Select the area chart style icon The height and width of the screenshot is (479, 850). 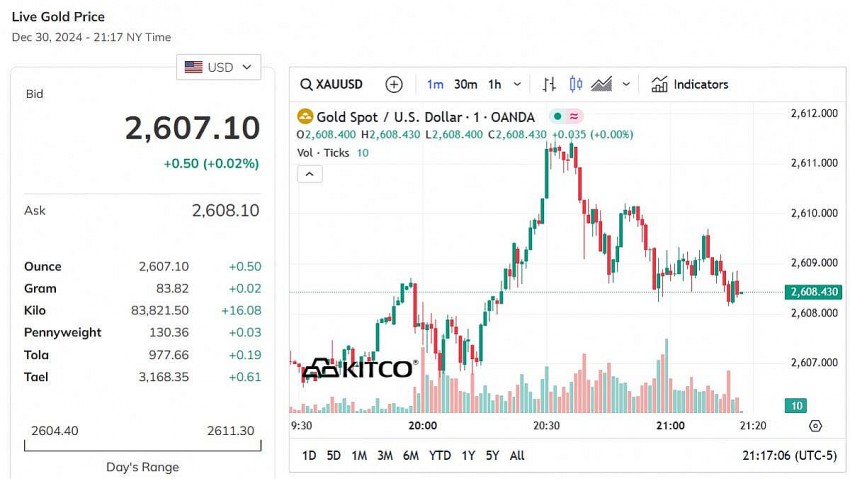point(601,85)
